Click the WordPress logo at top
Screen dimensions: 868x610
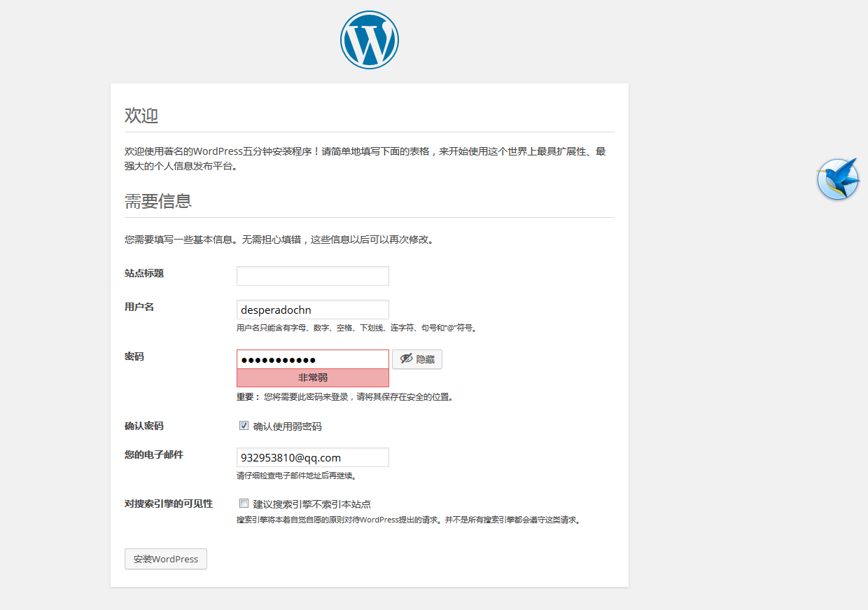(370, 40)
